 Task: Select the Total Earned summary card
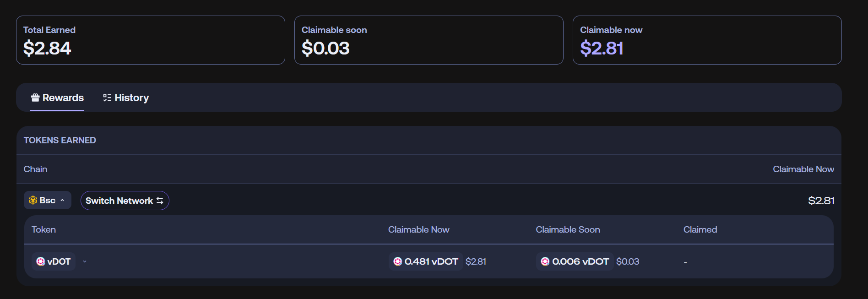150,40
